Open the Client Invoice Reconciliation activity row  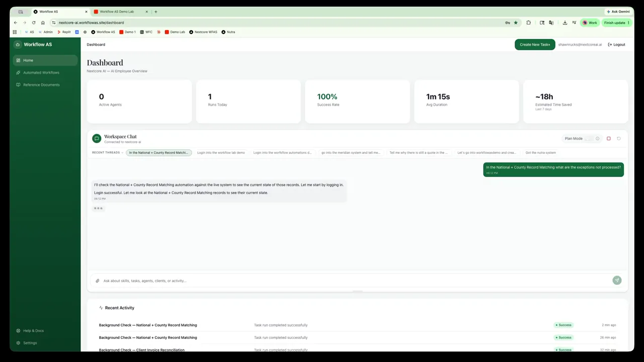(x=357, y=350)
